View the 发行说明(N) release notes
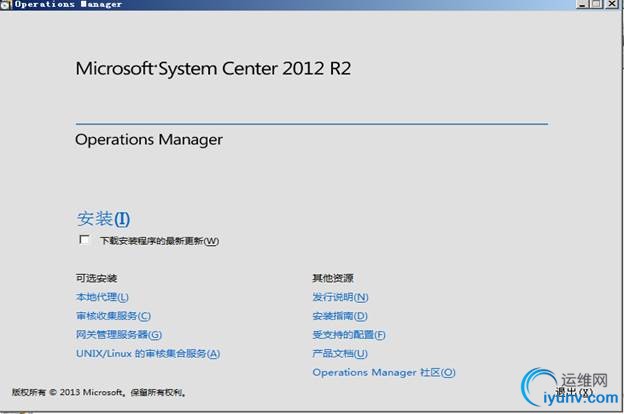The height and width of the screenshot is (414, 624). point(340,297)
